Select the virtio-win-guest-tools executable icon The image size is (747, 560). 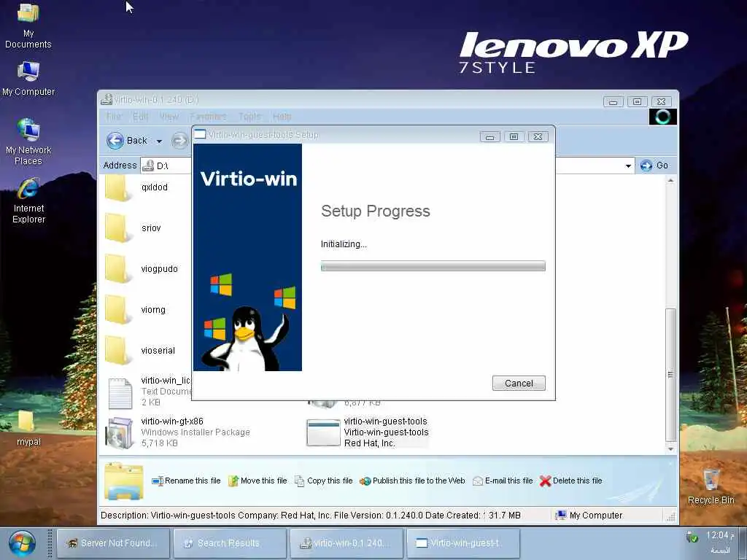tap(323, 432)
